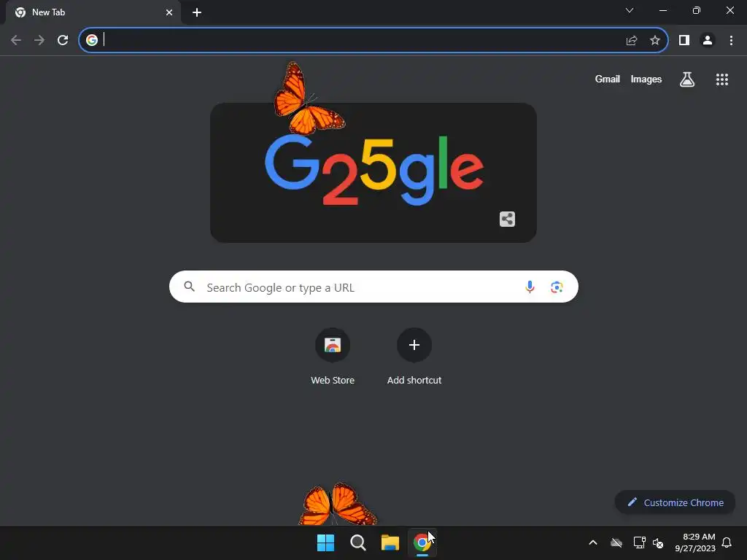747x560 pixels.
Task: Click the back navigation arrow
Action: [16, 40]
